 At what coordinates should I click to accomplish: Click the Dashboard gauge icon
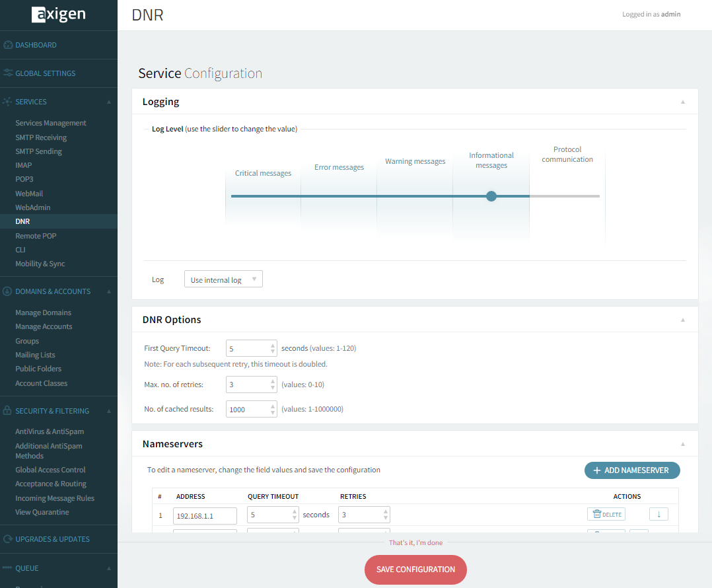click(x=8, y=45)
